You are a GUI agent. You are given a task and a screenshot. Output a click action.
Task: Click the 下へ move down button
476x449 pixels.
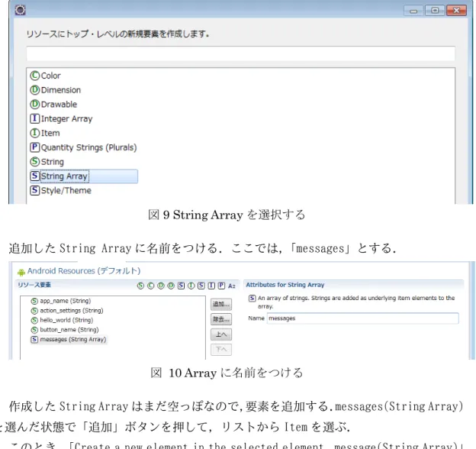pyautogui.click(x=221, y=350)
